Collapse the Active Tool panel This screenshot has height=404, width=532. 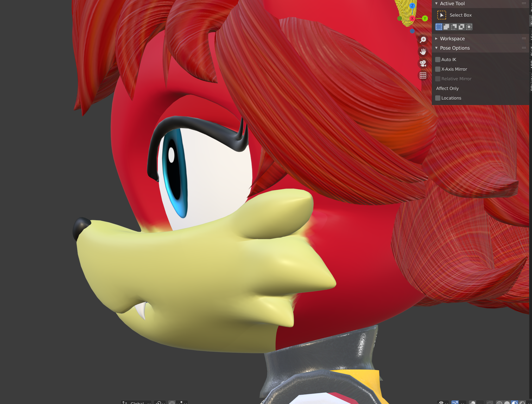436,3
